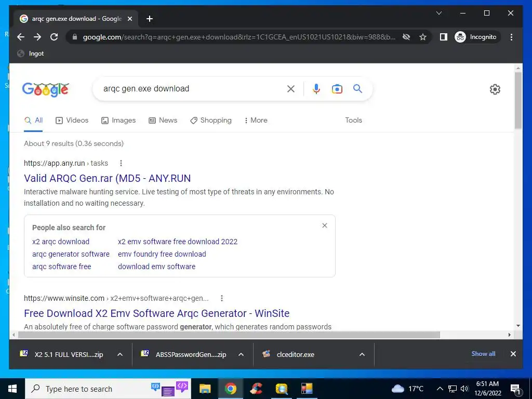Viewport: 532px width, 399px height.
Task: Open the network status tray icon
Action: pos(453,389)
